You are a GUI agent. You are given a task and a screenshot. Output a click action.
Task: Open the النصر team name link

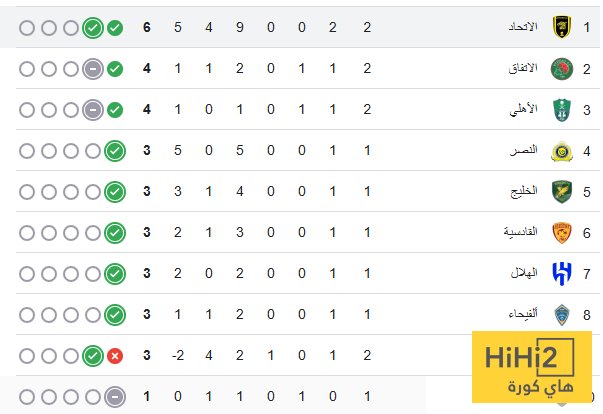tap(526, 150)
